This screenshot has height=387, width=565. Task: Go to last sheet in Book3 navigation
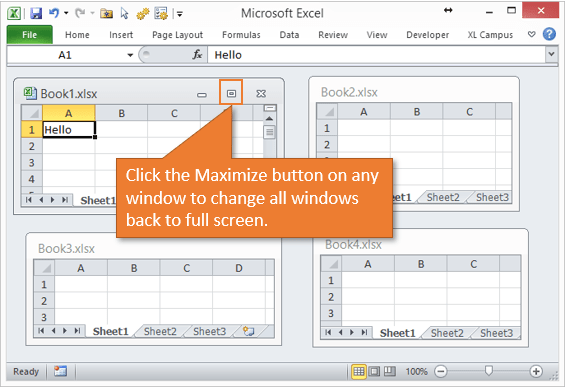pos(77,330)
